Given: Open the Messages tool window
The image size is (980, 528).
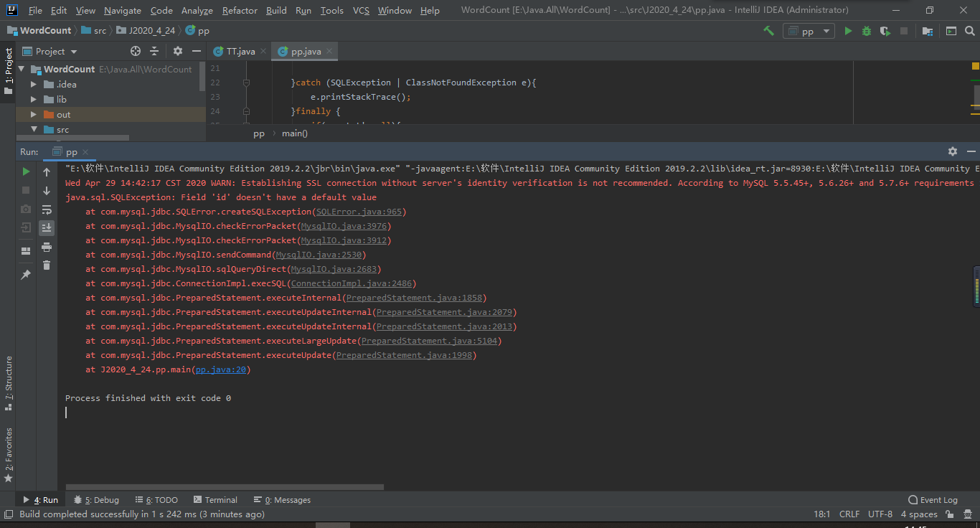Looking at the screenshot, I should coord(282,500).
